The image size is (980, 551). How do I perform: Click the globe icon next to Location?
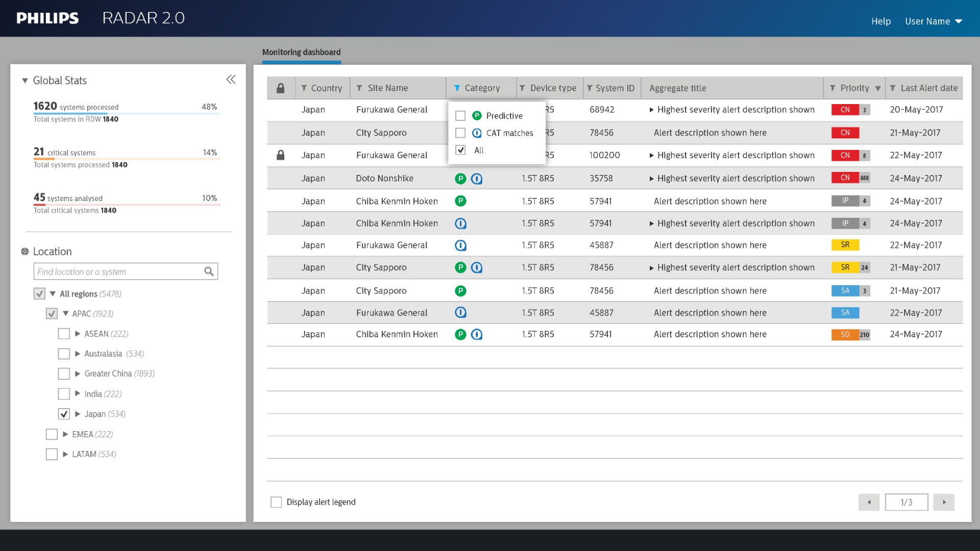tap(24, 251)
